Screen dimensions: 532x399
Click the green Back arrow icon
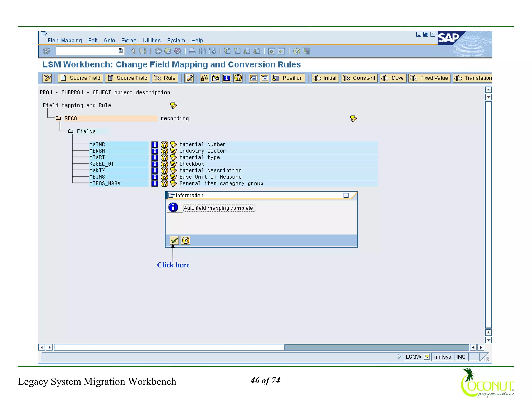158,51
